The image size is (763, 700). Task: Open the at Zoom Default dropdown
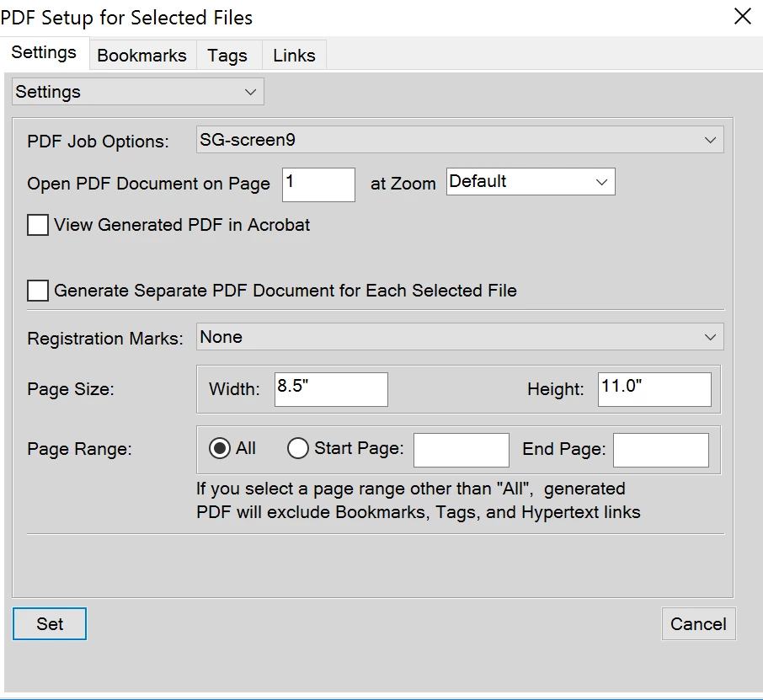click(x=531, y=182)
